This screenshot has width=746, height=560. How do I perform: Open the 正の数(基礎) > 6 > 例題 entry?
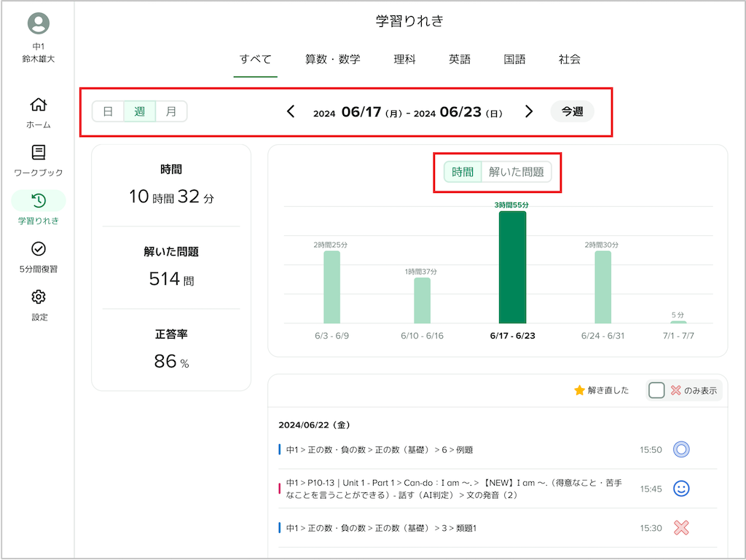point(498,449)
